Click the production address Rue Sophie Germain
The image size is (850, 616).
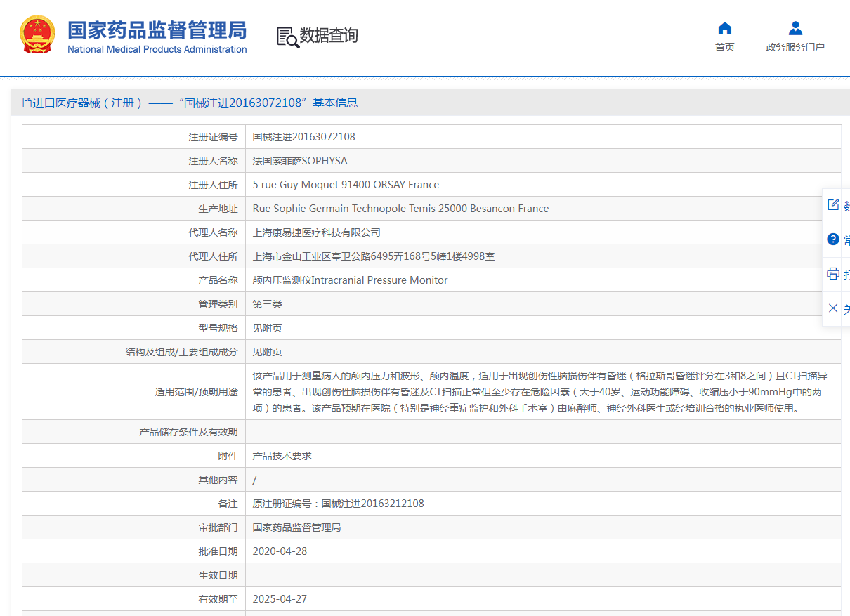(x=400, y=209)
